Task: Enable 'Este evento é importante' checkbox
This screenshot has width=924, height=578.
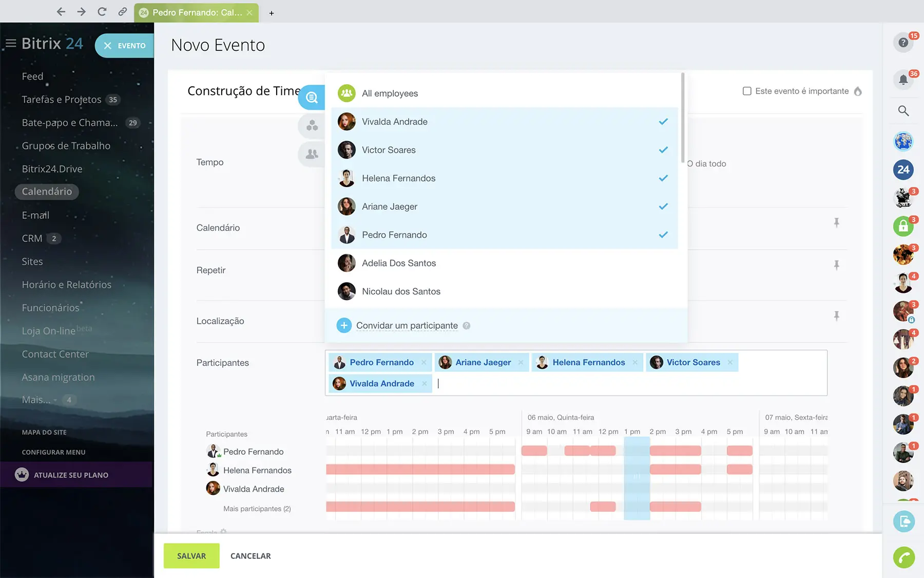Action: tap(747, 91)
